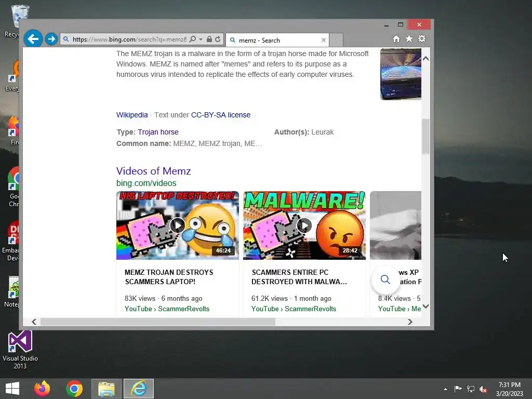Screen dimensions: 532x399
Task: Click the vertical scrollbar up arrow
Action: [x=426, y=58]
